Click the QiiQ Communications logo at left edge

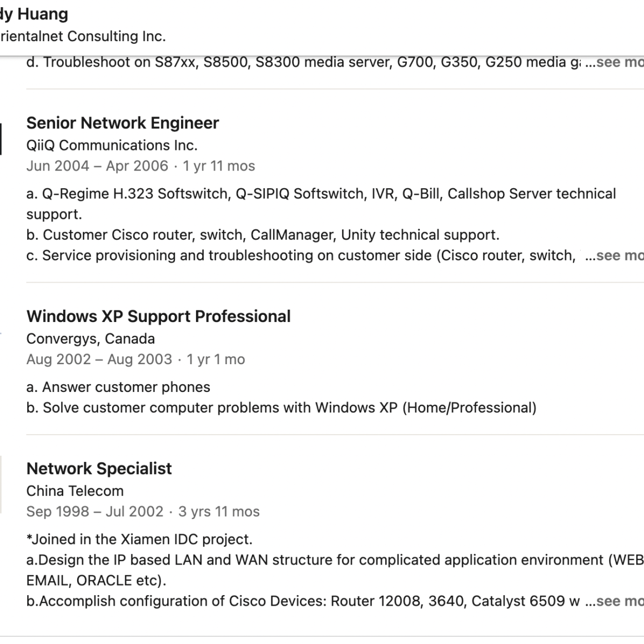(1, 139)
